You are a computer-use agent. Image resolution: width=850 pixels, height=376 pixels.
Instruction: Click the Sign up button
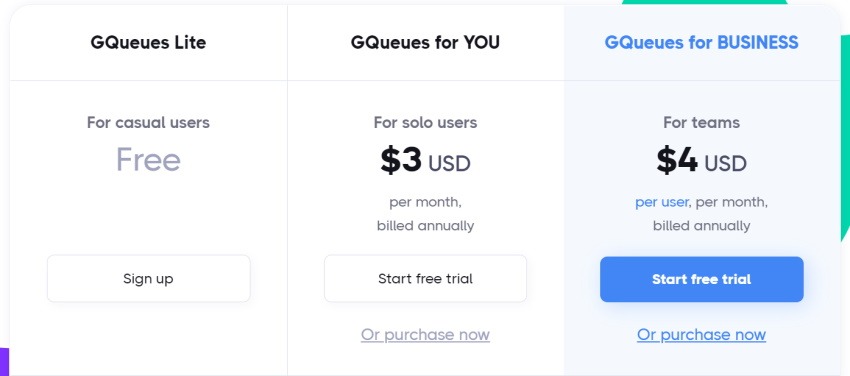149,278
